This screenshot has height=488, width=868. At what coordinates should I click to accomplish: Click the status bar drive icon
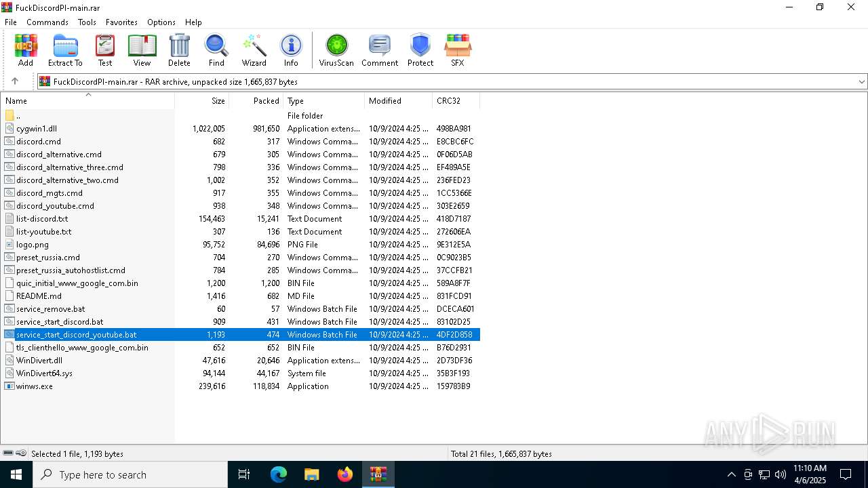[x=8, y=453]
